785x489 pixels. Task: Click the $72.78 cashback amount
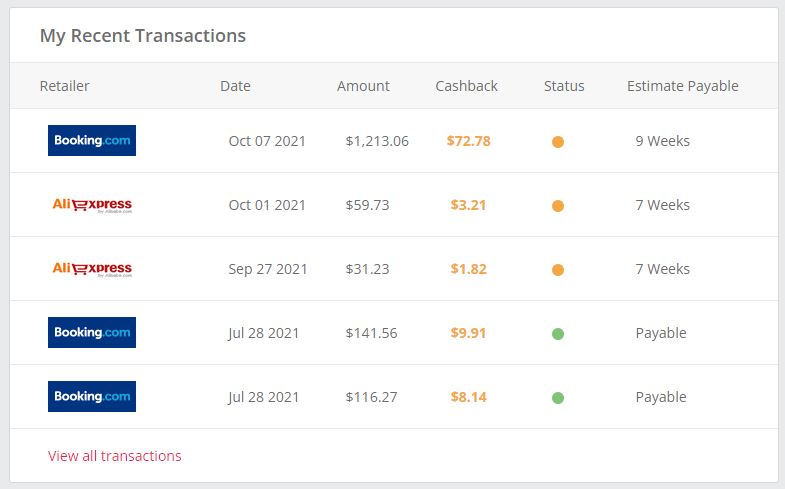[x=468, y=141]
